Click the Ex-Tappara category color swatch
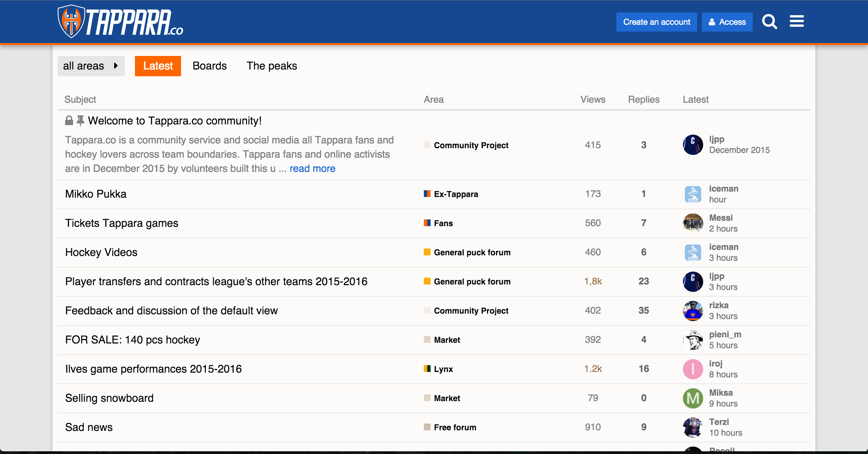The image size is (868, 454). [x=427, y=194]
